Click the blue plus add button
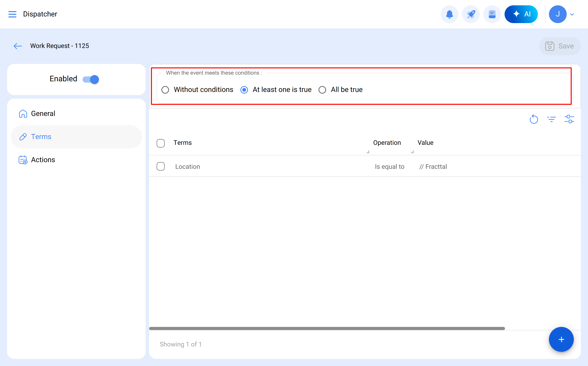The height and width of the screenshot is (366, 588). tap(561, 339)
